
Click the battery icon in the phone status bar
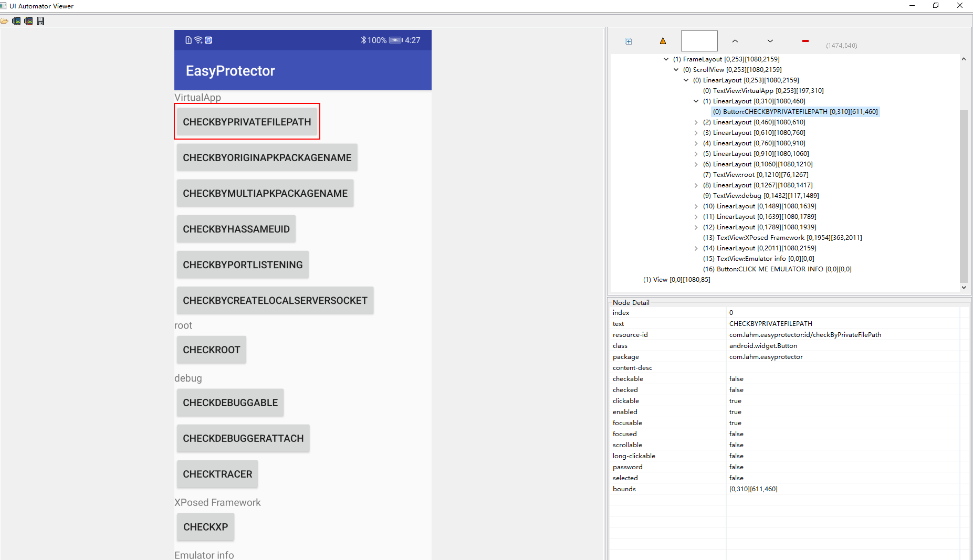click(x=395, y=40)
